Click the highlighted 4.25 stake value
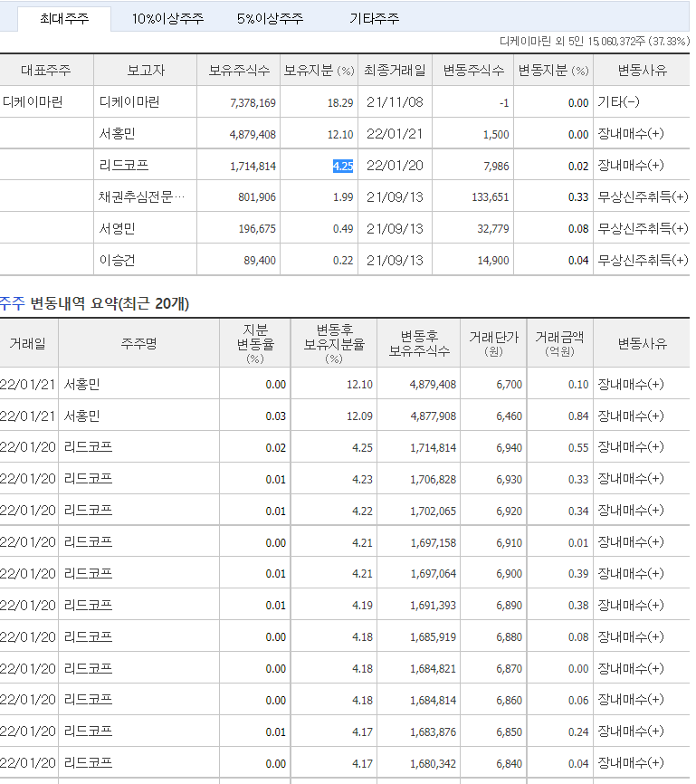The height and width of the screenshot is (784, 696). [x=343, y=166]
